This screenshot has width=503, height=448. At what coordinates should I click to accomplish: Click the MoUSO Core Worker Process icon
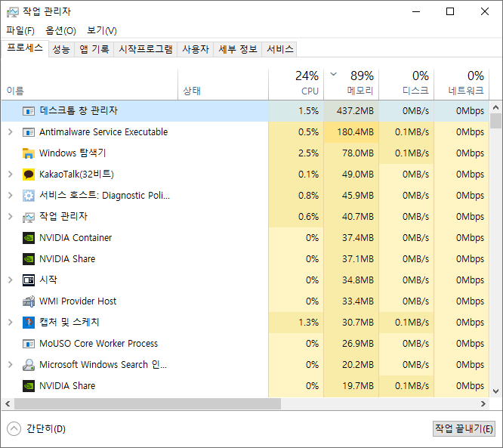[x=29, y=344]
